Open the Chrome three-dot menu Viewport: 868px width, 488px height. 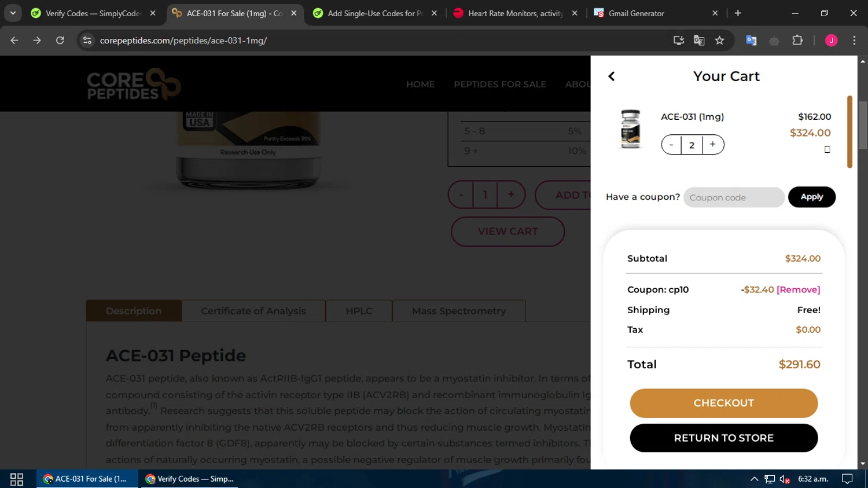(x=854, y=41)
